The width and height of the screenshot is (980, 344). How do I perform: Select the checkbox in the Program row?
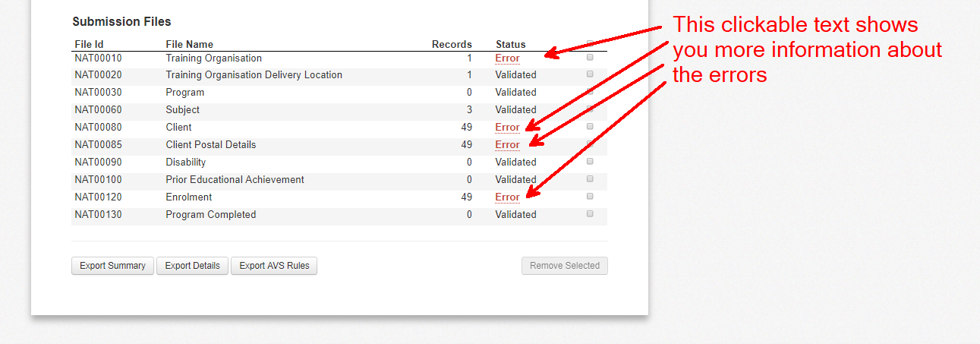tap(590, 92)
